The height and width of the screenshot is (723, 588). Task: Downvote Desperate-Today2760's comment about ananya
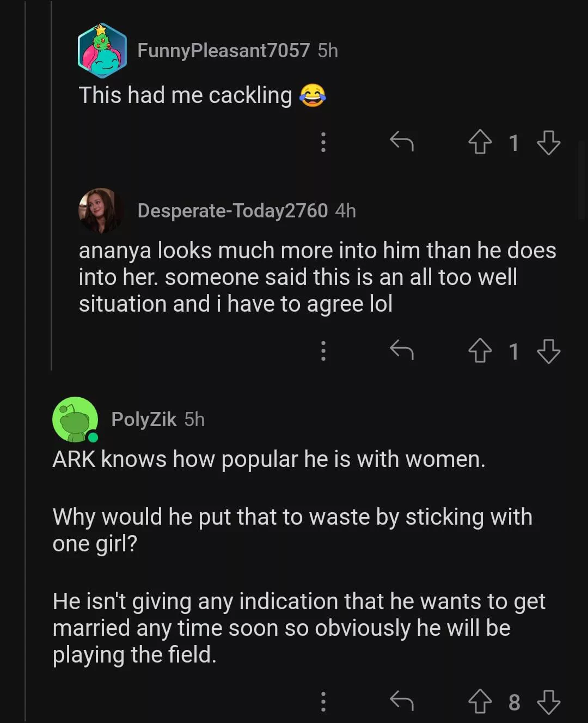pyautogui.click(x=548, y=351)
